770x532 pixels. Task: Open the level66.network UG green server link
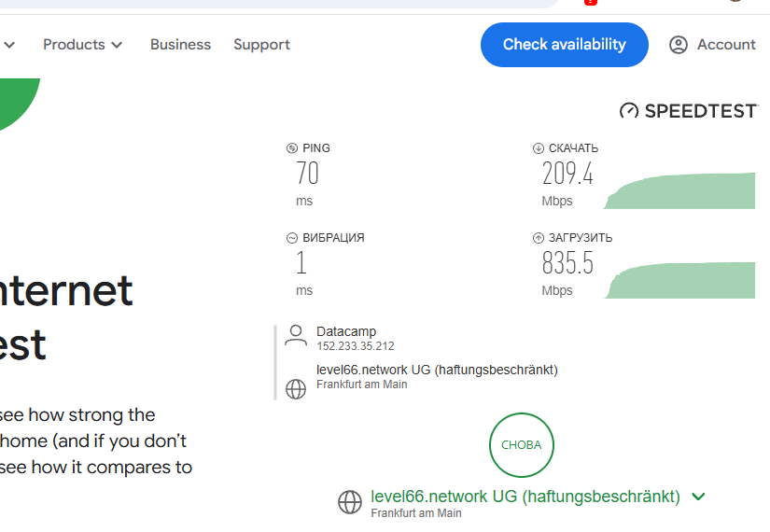pyautogui.click(x=525, y=497)
